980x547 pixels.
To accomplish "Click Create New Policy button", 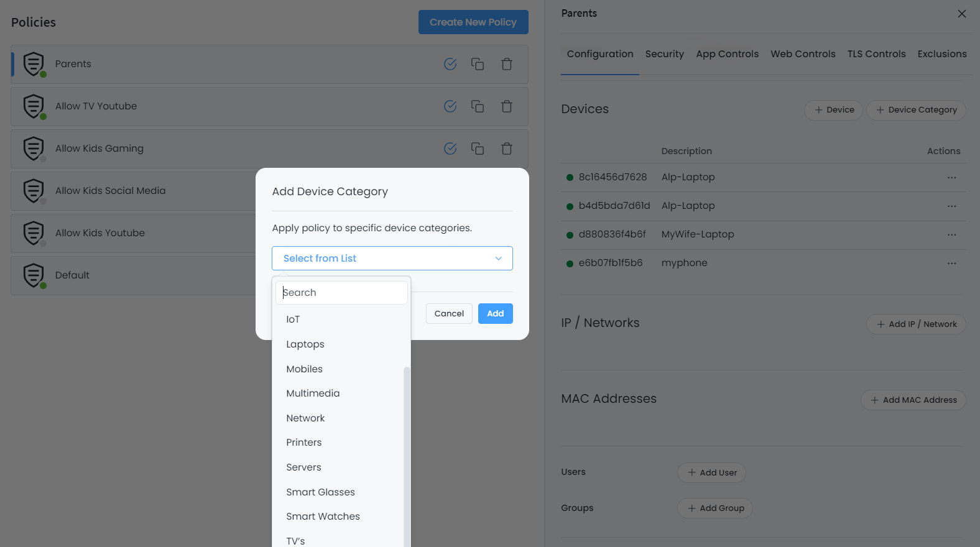I will tap(473, 22).
